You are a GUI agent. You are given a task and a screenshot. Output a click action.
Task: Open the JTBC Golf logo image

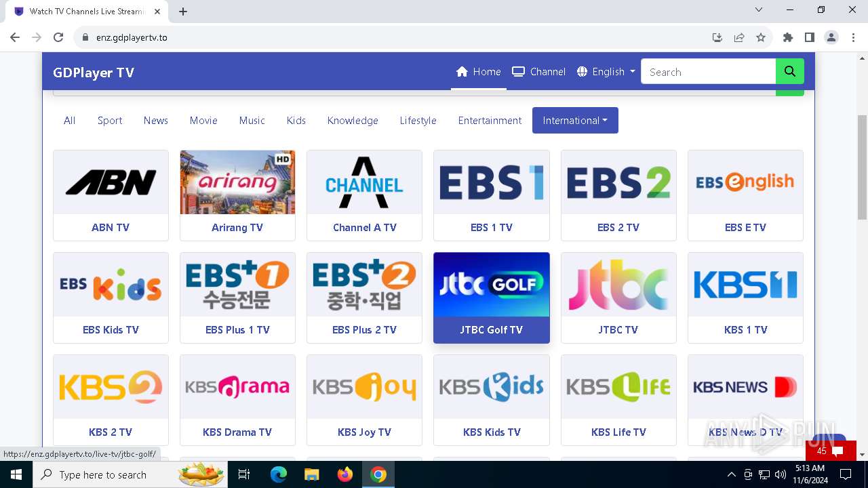click(492, 285)
